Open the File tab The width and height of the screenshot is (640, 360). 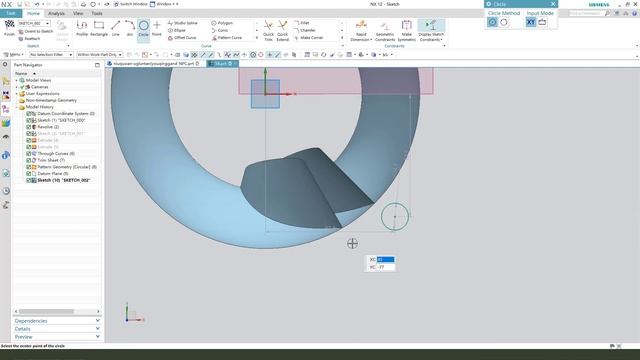point(11,13)
